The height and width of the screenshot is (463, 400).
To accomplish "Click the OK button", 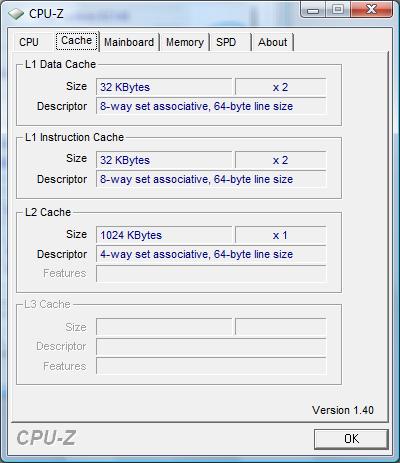I will tap(351, 439).
